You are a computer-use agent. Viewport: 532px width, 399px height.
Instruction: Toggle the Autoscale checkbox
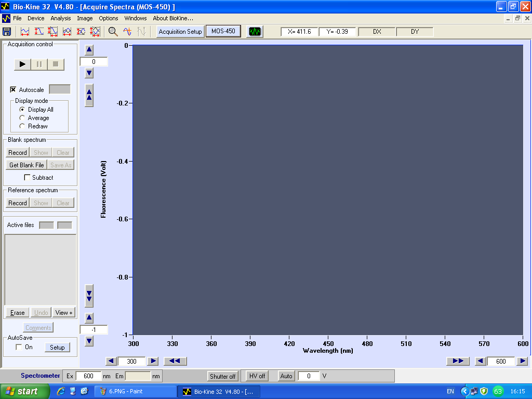click(14, 90)
